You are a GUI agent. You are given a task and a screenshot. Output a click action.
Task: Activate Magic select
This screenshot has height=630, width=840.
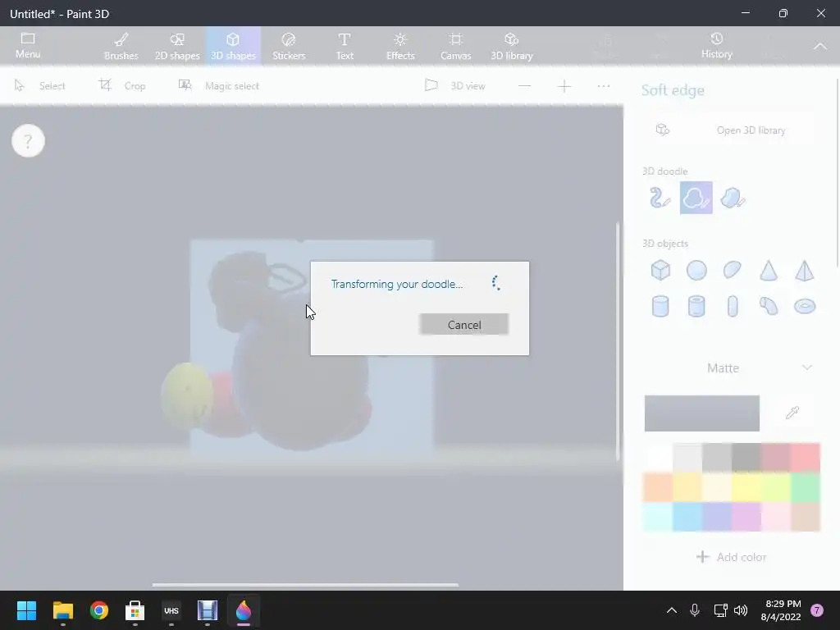click(x=219, y=85)
